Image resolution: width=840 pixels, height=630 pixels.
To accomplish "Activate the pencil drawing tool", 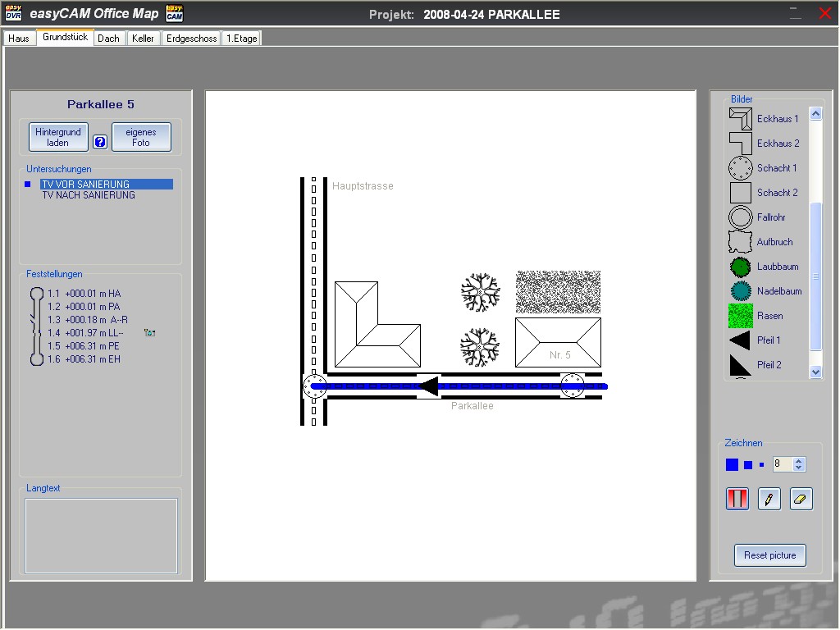I will 769,499.
